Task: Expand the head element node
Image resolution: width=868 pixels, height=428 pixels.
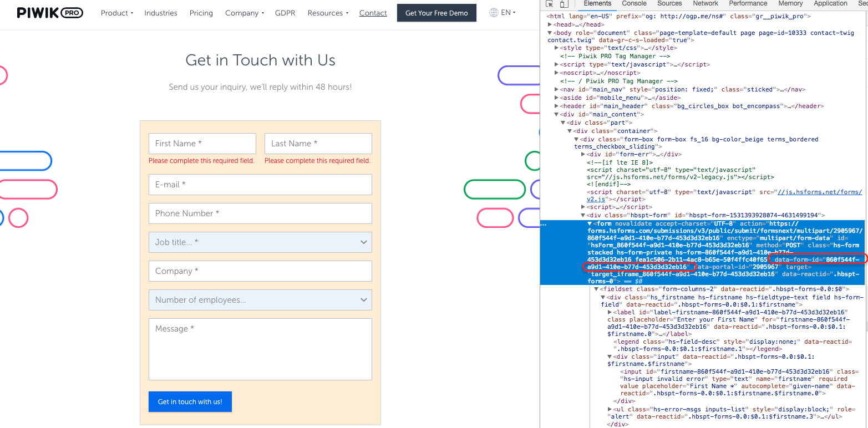Action: 550,25
